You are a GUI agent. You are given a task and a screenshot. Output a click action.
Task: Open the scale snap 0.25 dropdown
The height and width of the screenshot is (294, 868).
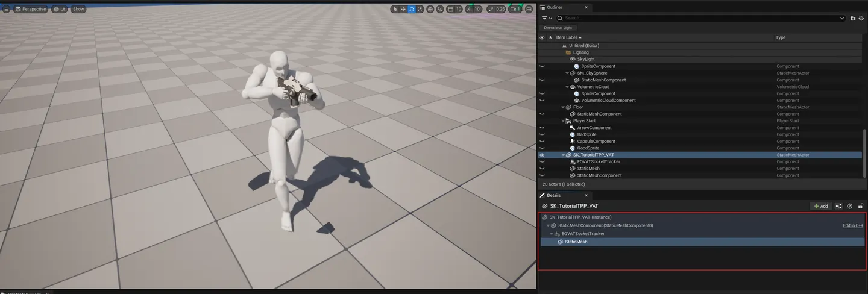500,9
